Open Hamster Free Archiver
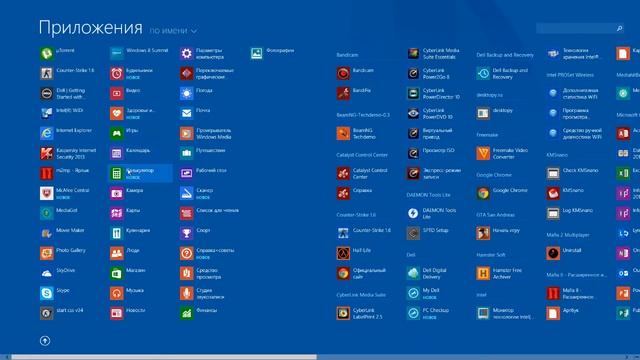Viewport: 640px width, 360px height. [x=500, y=273]
